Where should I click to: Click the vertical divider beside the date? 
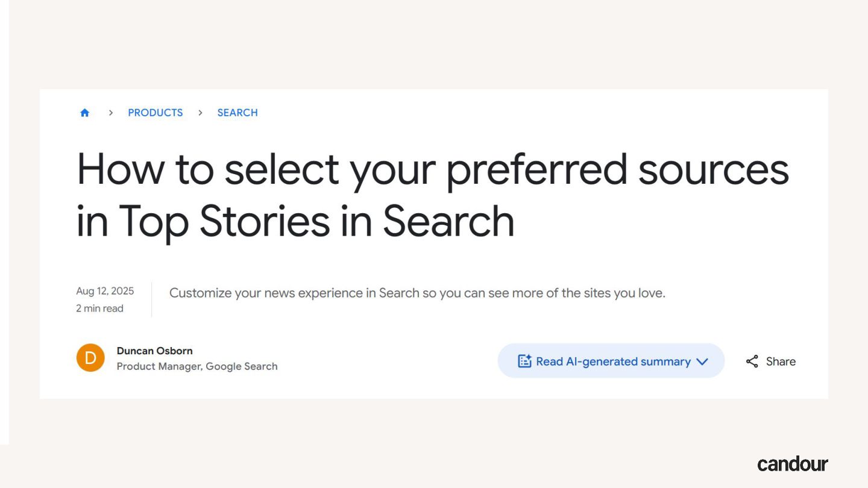151,299
